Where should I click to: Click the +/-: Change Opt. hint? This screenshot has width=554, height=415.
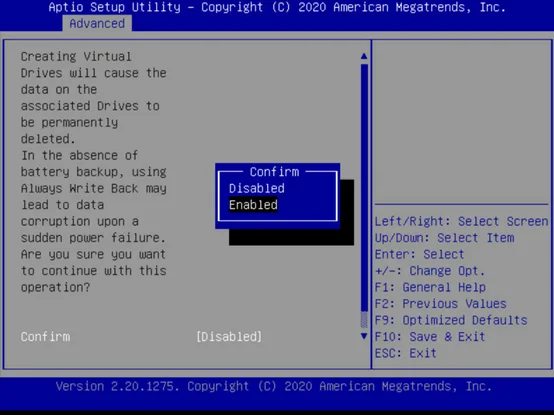point(430,271)
